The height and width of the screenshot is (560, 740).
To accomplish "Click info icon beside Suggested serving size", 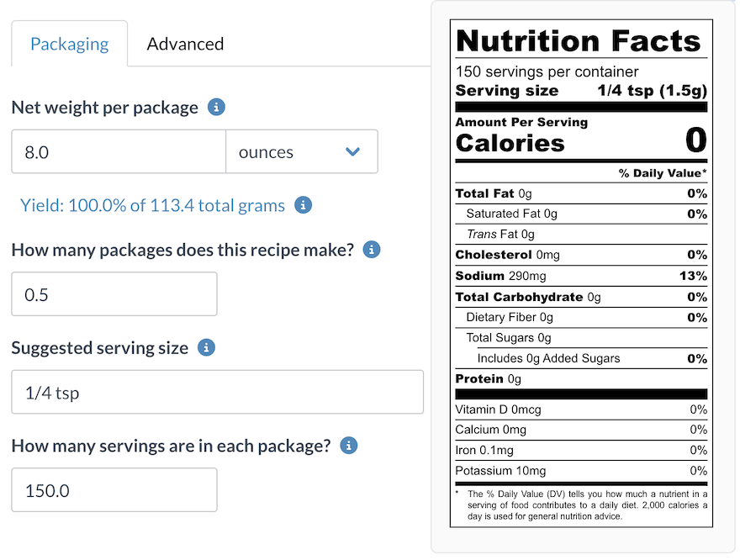I will 206,347.
